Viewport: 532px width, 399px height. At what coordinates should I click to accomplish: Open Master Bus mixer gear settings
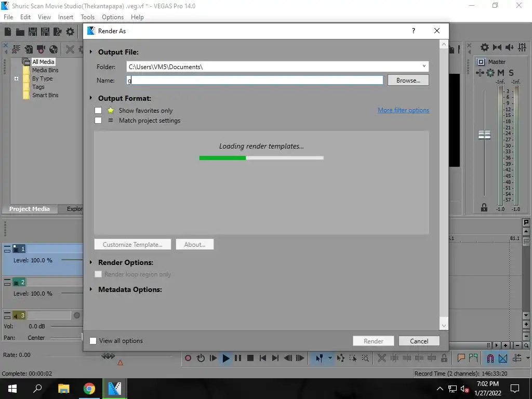485,47
